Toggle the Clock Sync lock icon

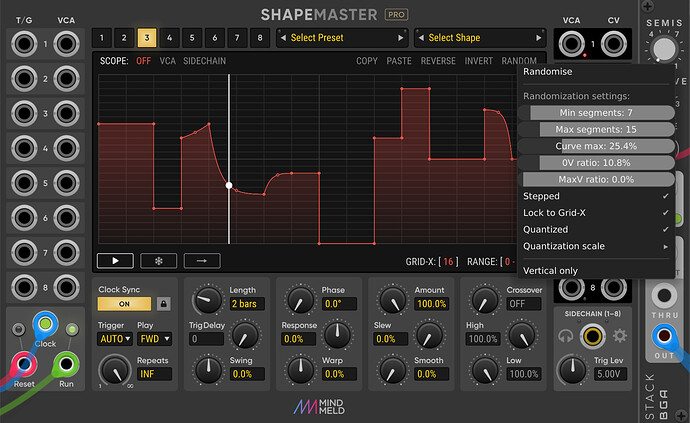(x=164, y=304)
